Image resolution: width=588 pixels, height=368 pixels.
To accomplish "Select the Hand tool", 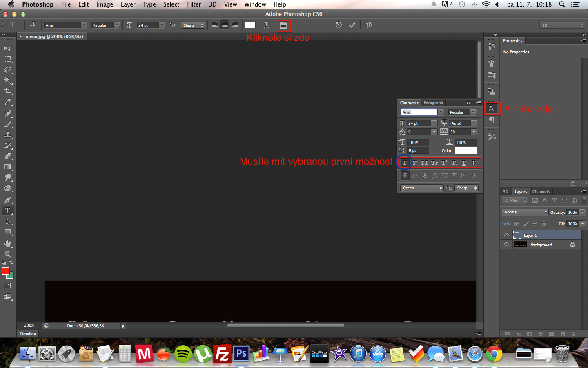I will point(8,244).
